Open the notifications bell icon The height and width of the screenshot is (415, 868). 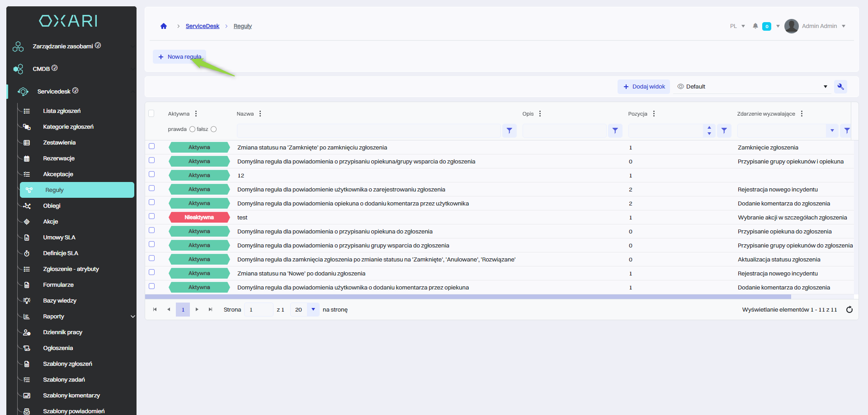click(755, 26)
